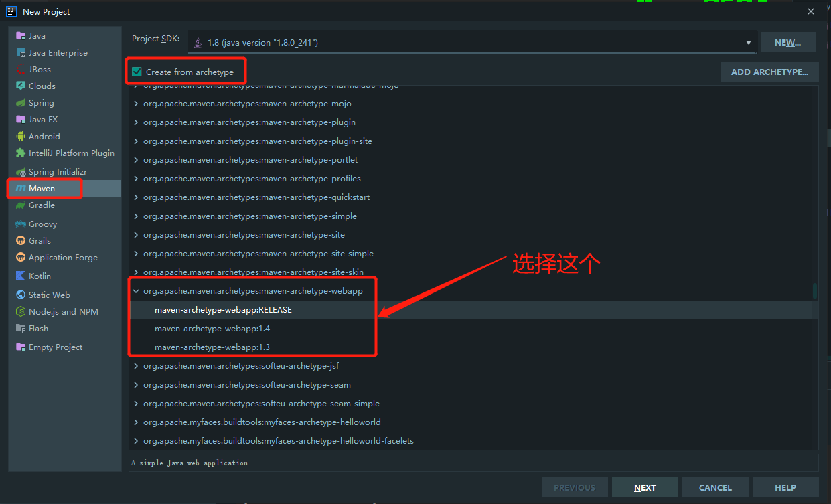Expand the maven-archetype-portlet node

136,160
